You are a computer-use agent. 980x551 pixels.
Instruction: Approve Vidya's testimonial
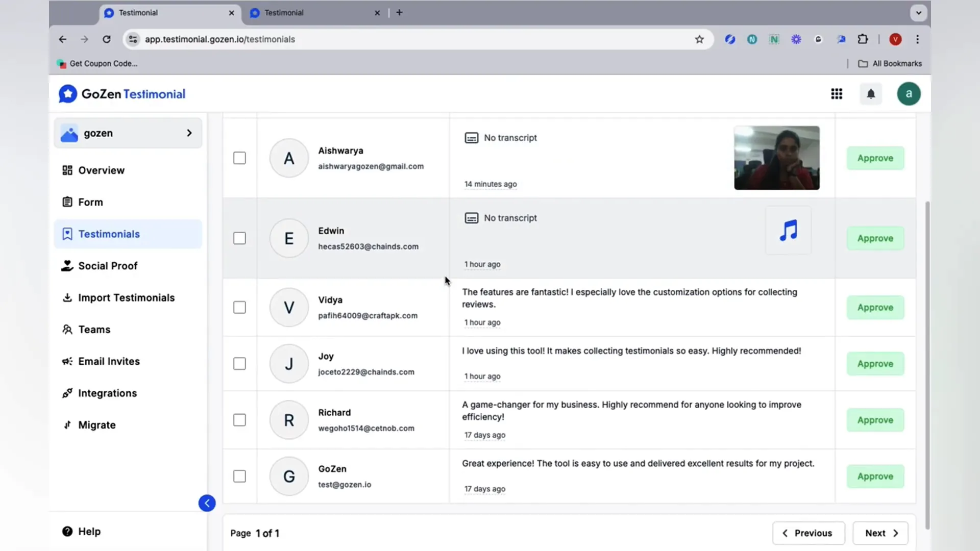[875, 308]
